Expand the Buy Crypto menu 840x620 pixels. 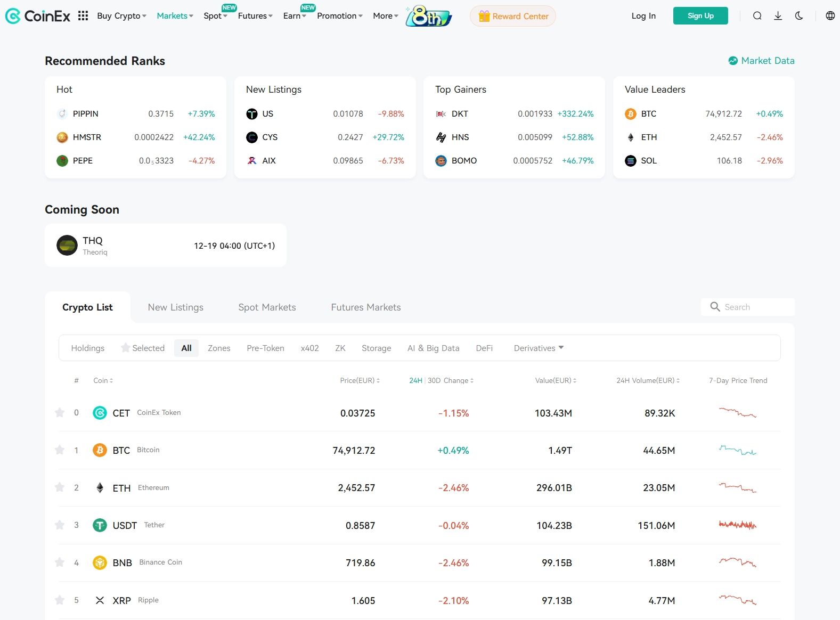pyautogui.click(x=121, y=16)
